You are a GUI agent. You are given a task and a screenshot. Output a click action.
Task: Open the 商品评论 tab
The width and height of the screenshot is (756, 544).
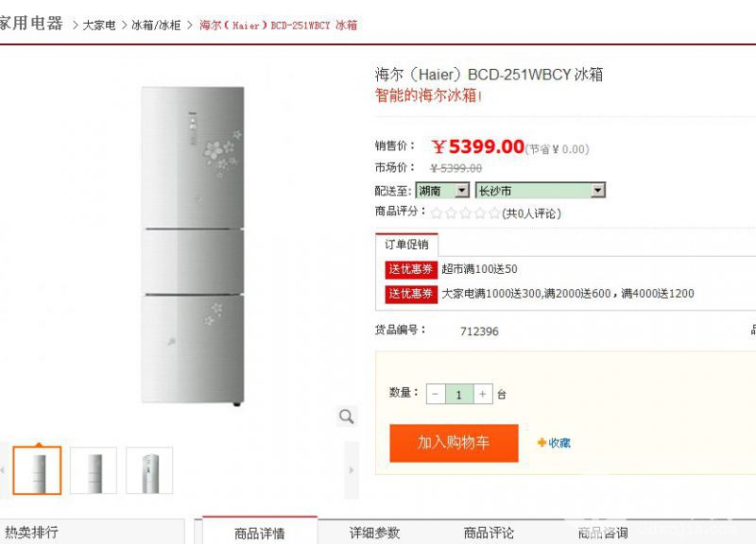[x=489, y=534]
